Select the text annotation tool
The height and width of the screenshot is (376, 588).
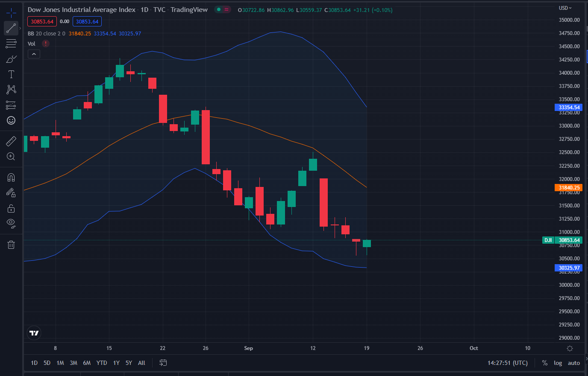point(11,74)
